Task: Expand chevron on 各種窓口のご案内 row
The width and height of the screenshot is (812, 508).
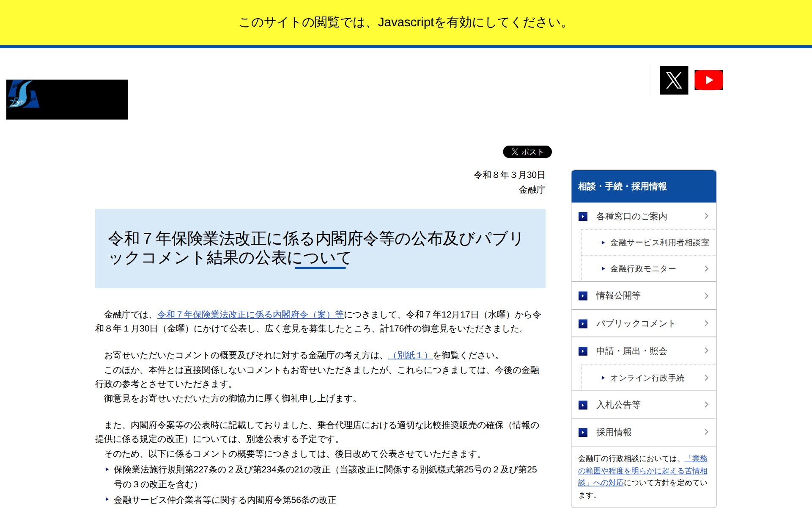Action: click(x=706, y=216)
